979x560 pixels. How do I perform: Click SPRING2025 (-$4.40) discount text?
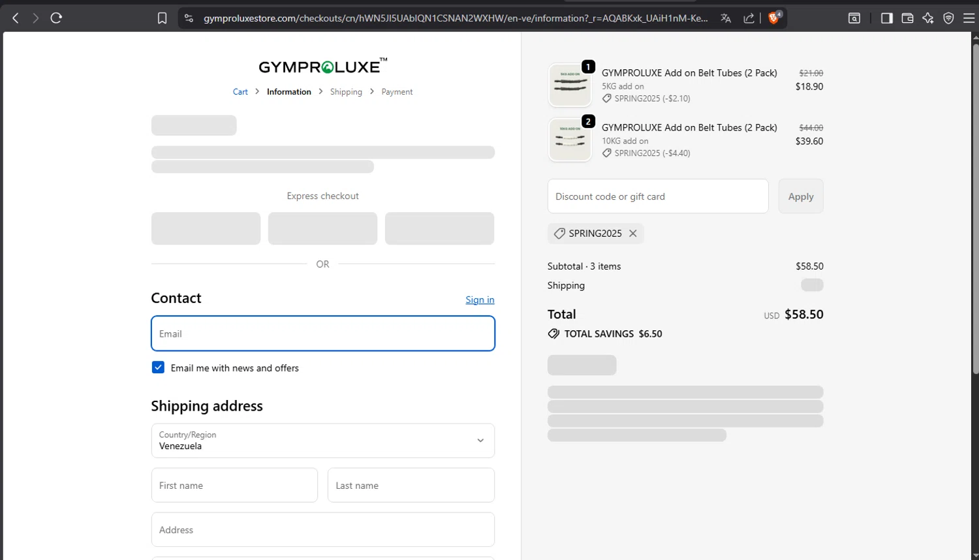click(652, 153)
